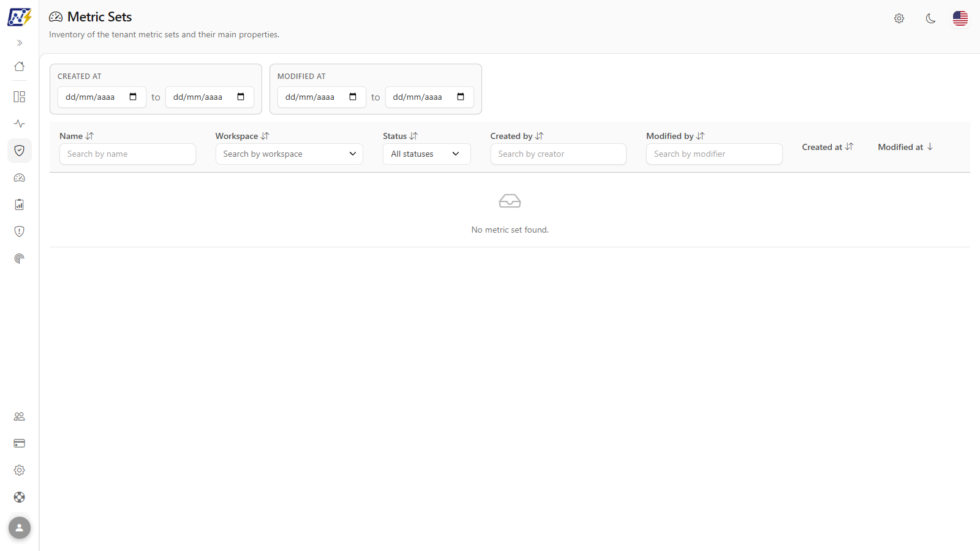
Task: Click the Created At start date field
Action: tap(102, 97)
